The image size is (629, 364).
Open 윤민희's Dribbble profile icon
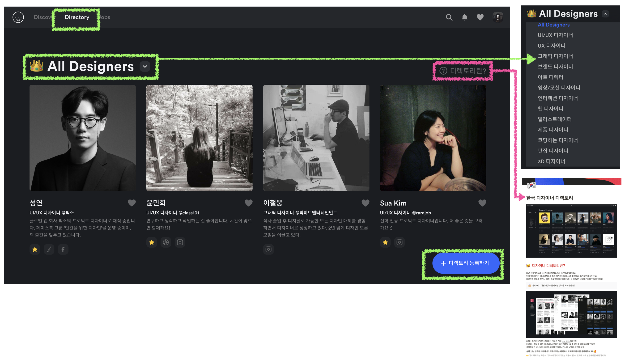166,242
